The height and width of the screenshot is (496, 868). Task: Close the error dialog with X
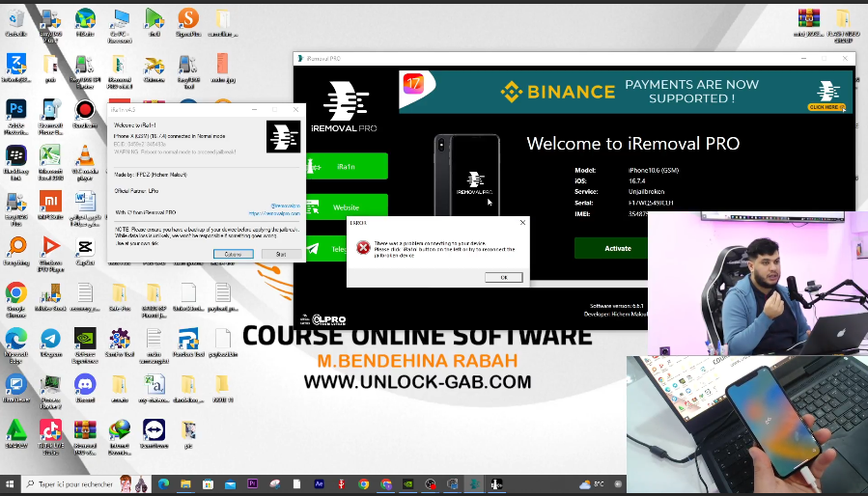click(x=522, y=223)
